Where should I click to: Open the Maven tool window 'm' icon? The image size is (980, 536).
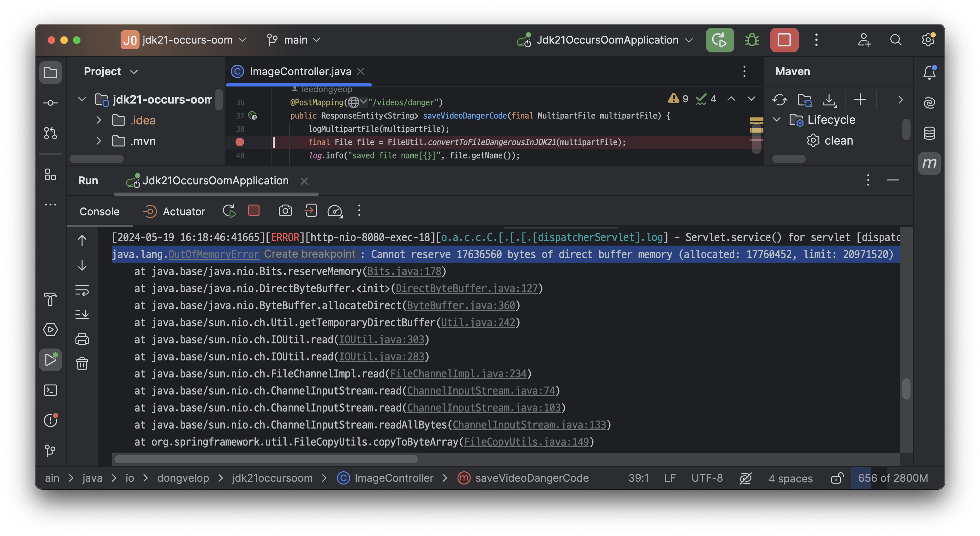tap(929, 164)
